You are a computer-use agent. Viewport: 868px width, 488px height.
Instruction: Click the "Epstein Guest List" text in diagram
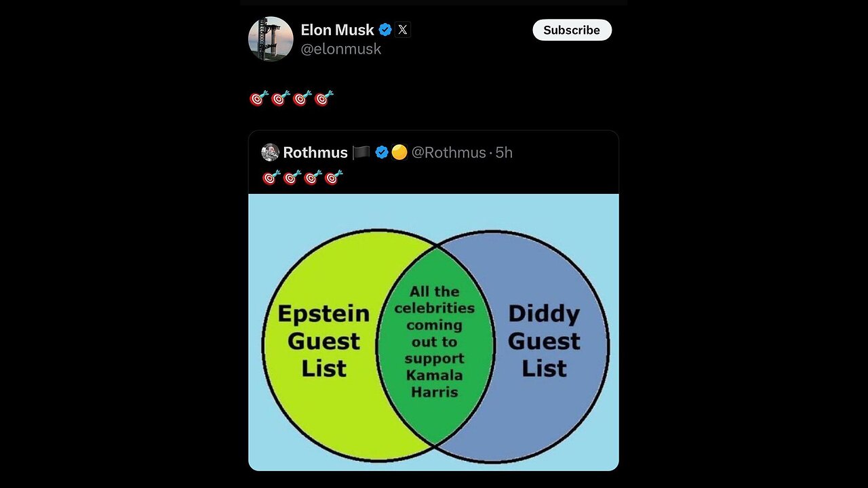(x=323, y=341)
